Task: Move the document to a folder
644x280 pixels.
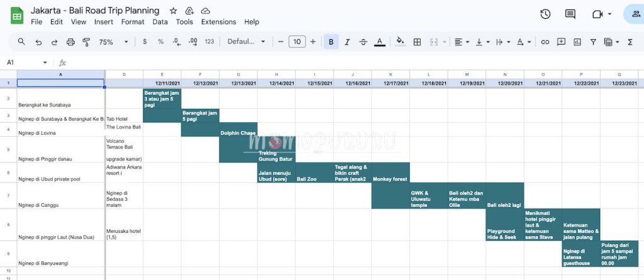Action: [189, 11]
